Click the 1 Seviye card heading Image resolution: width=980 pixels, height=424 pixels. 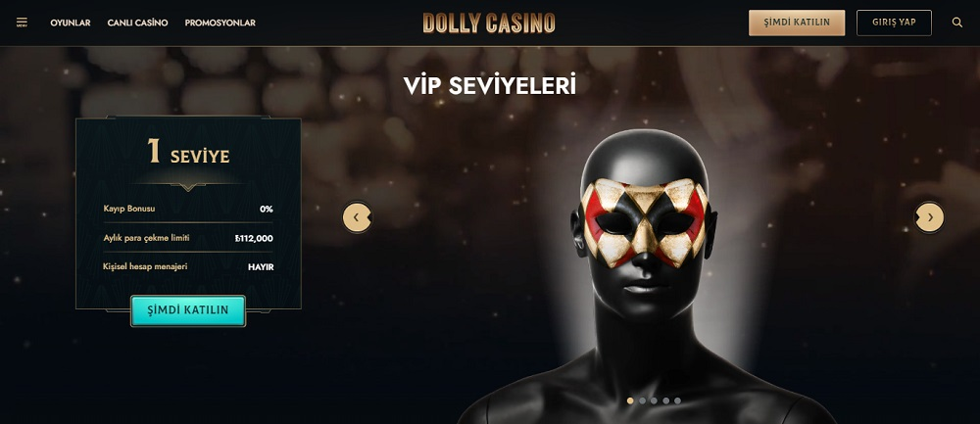point(188,152)
